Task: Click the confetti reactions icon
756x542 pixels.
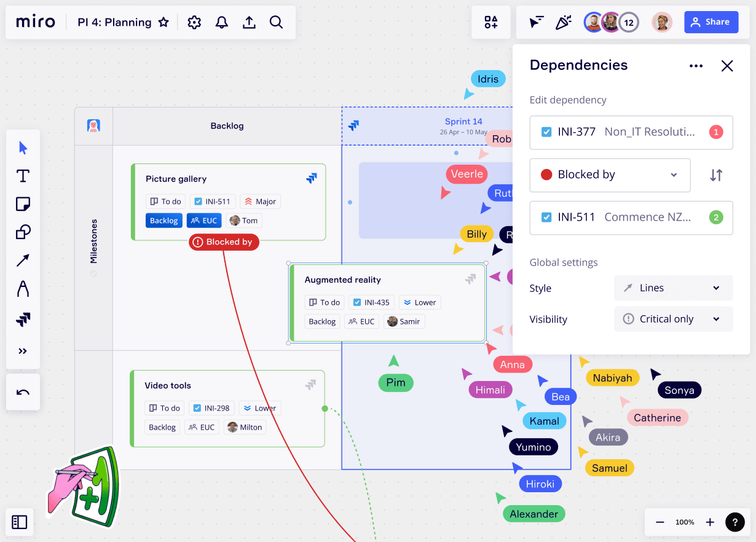Action: 563,22
